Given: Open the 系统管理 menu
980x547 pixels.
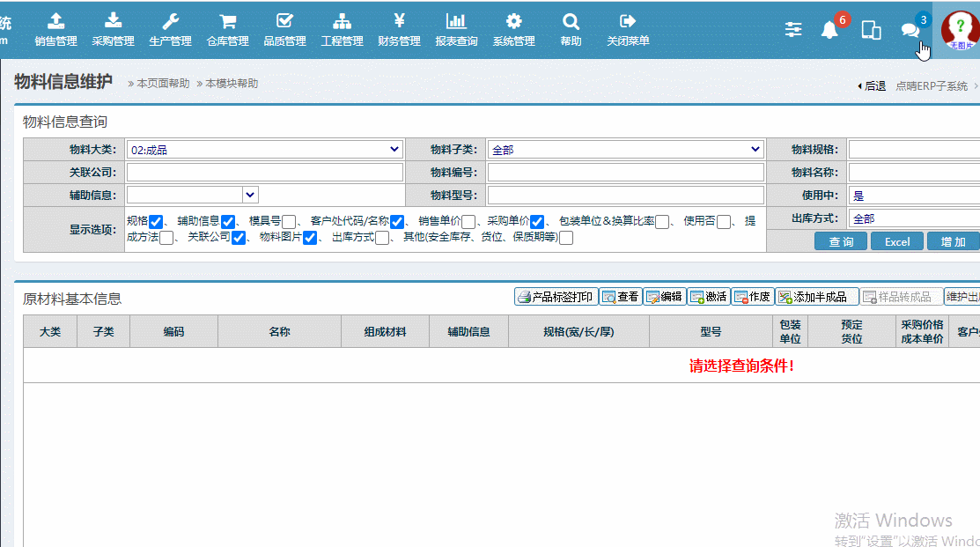Looking at the screenshot, I should pyautogui.click(x=513, y=29).
